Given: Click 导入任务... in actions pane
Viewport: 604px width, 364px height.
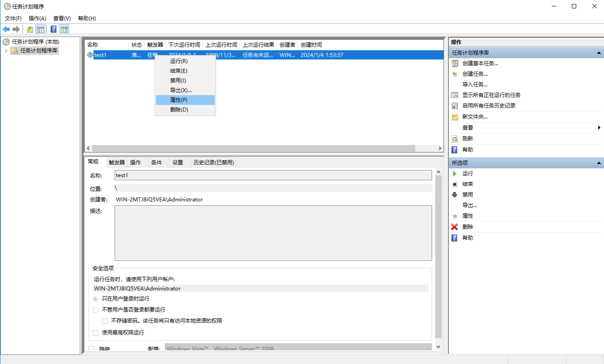Looking at the screenshot, I should pos(475,85).
